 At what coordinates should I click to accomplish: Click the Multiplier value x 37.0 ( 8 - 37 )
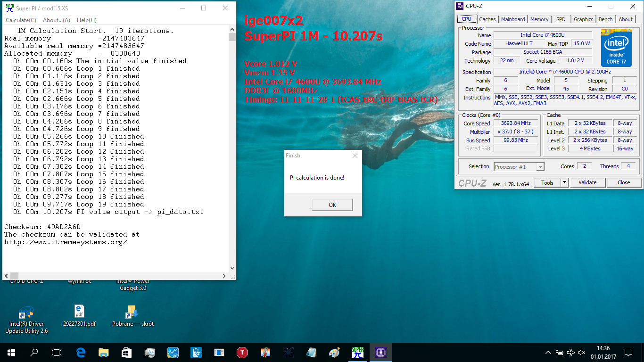pyautogui.click(x=516, y=132)
